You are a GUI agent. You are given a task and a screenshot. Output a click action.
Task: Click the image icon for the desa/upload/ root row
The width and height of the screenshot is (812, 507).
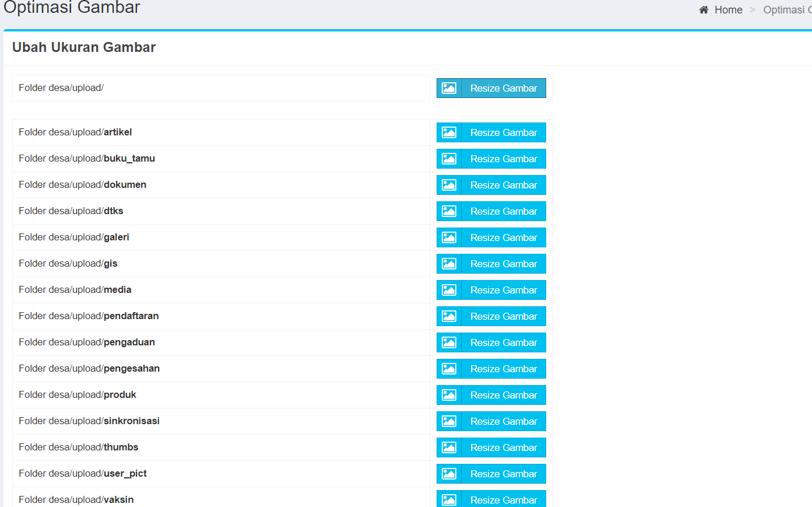point(449,88)
